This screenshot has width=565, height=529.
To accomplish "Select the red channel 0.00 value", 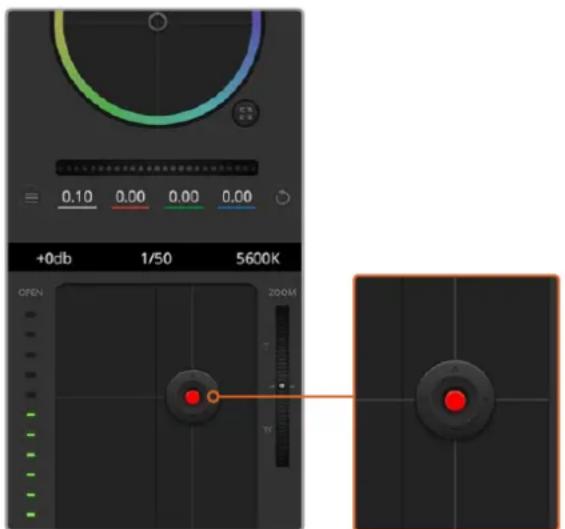I will coord(130,198).
